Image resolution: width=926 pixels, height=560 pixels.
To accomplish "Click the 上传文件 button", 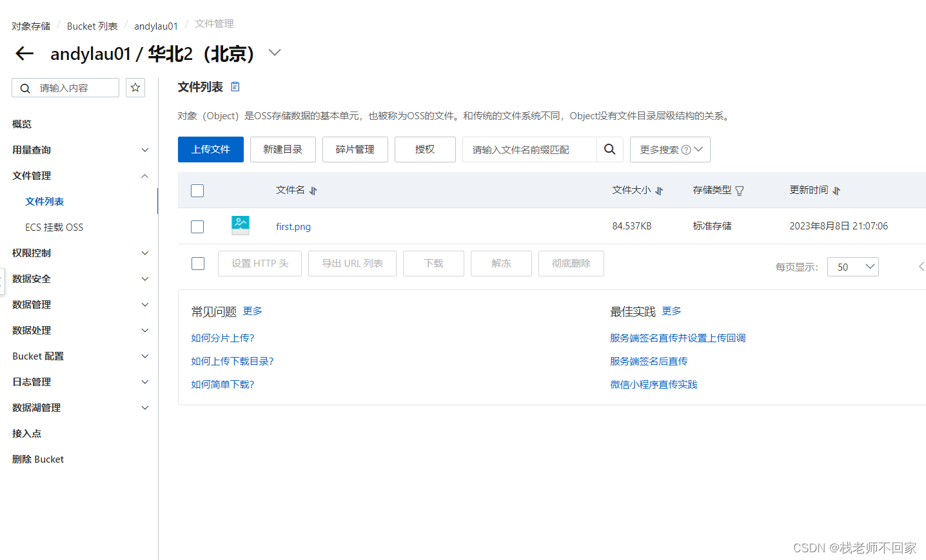I will [211, 150].
